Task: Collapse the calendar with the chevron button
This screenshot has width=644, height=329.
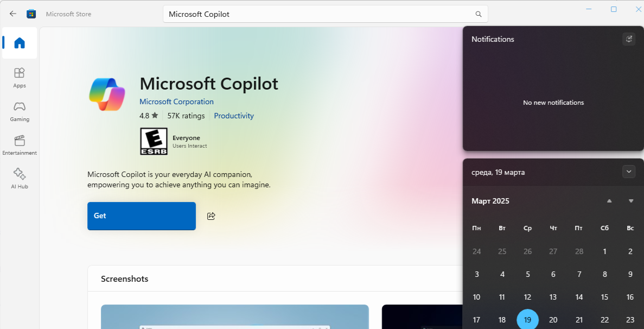Action: [628, 172]
